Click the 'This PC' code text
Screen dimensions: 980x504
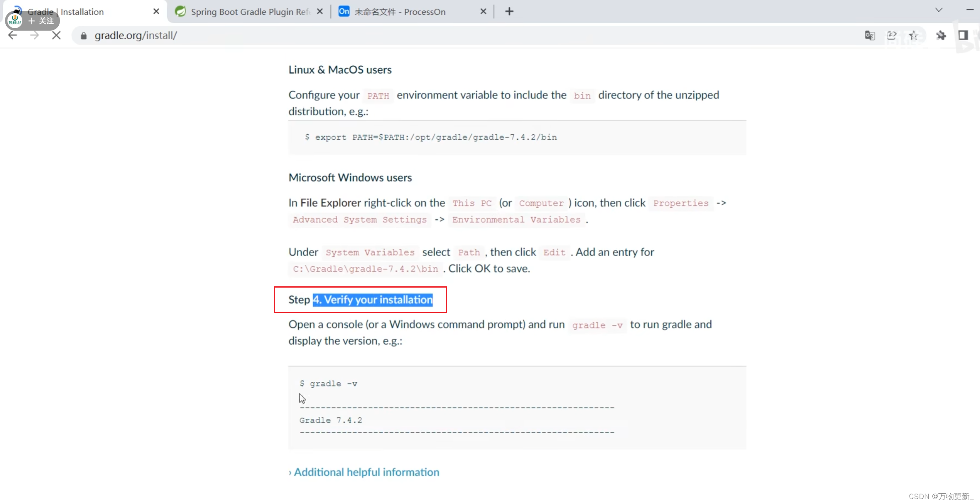472,203
